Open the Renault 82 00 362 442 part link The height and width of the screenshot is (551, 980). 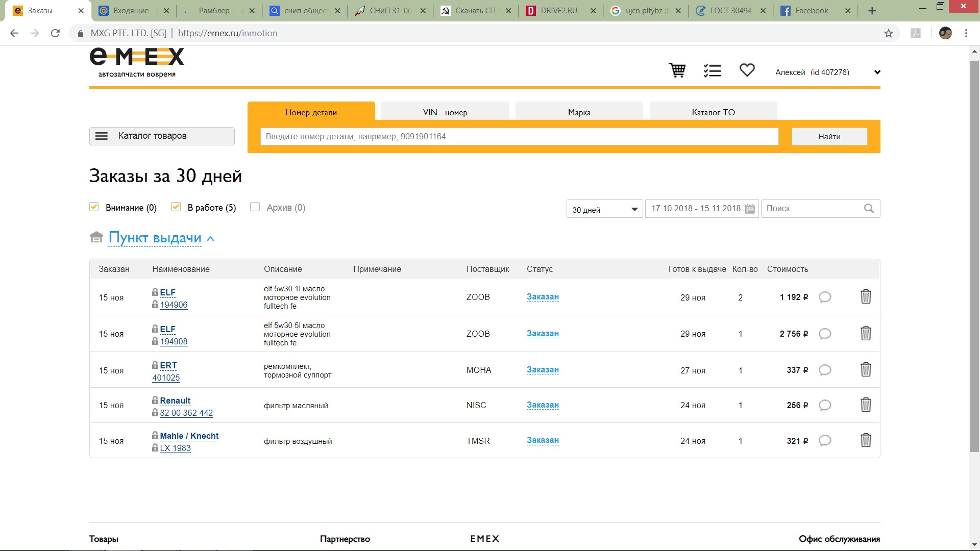[186, 413]
